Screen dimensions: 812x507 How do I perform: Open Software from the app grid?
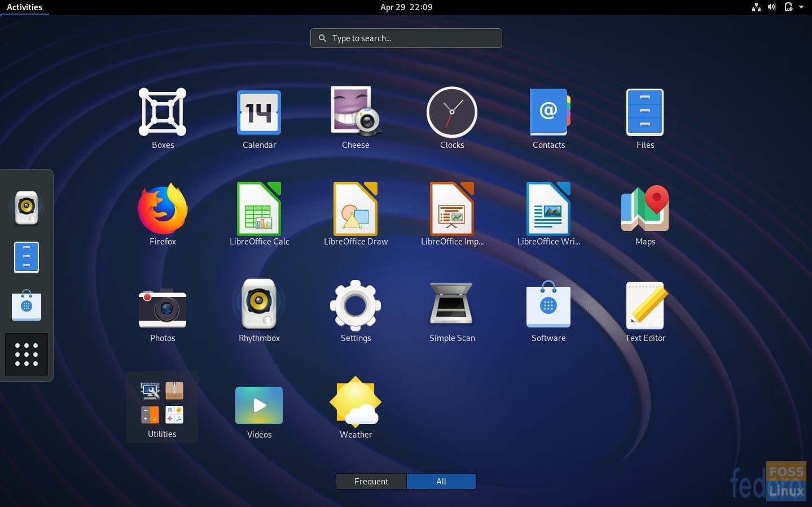[548, 304]
